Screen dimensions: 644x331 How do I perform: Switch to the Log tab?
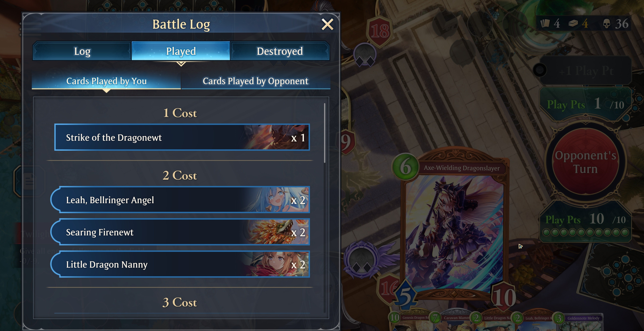82,51
